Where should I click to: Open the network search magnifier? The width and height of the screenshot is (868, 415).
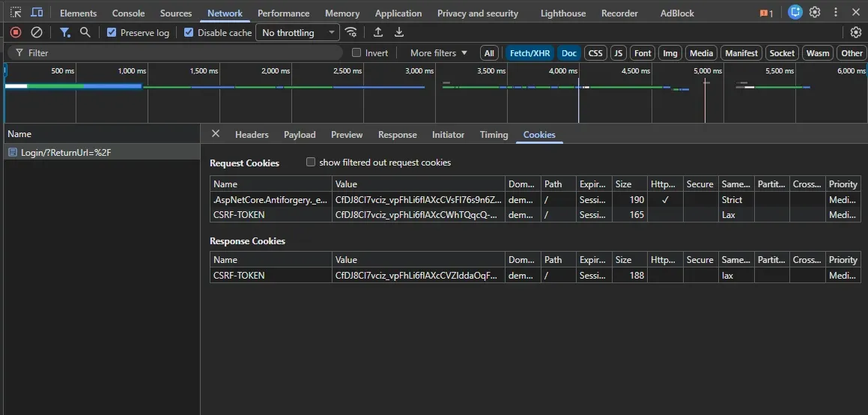85,32
